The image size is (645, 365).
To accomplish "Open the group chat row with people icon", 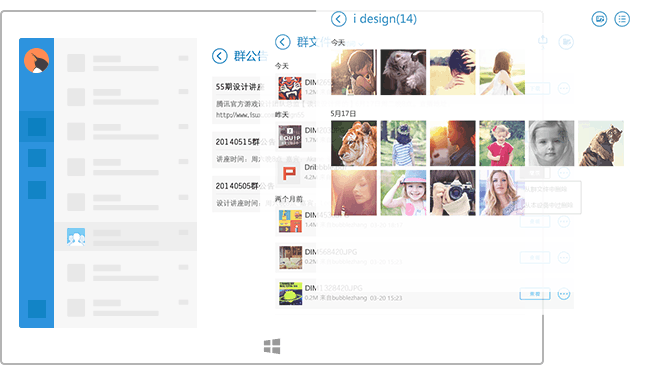I will pos(125,237).
